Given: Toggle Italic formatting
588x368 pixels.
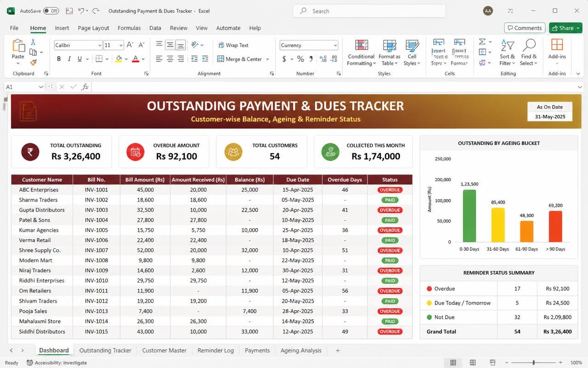Looking at the screenshot, I should tap(69, 59).
